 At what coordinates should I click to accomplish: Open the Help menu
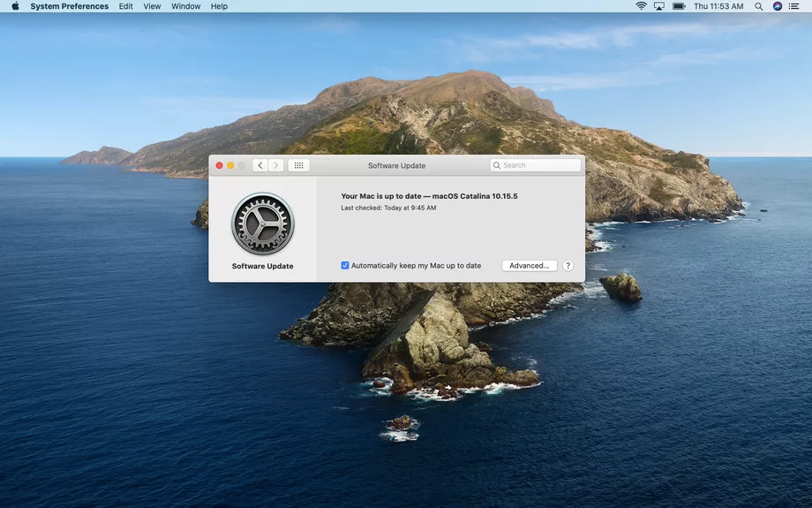point(219,6)
